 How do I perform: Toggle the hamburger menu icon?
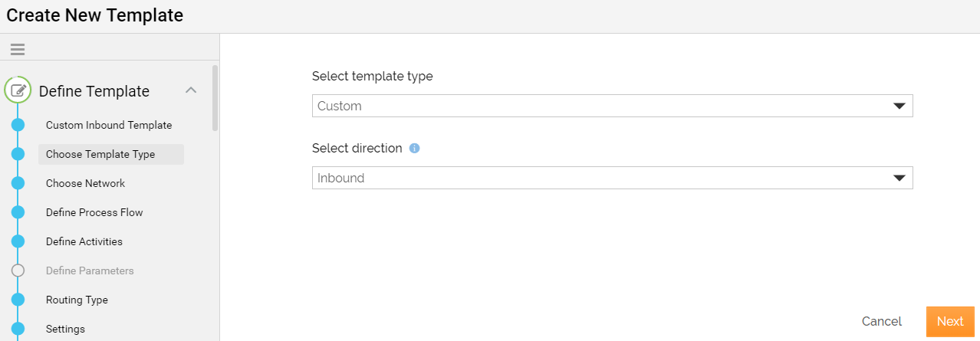pyautogui.click(x=18, y=49)
